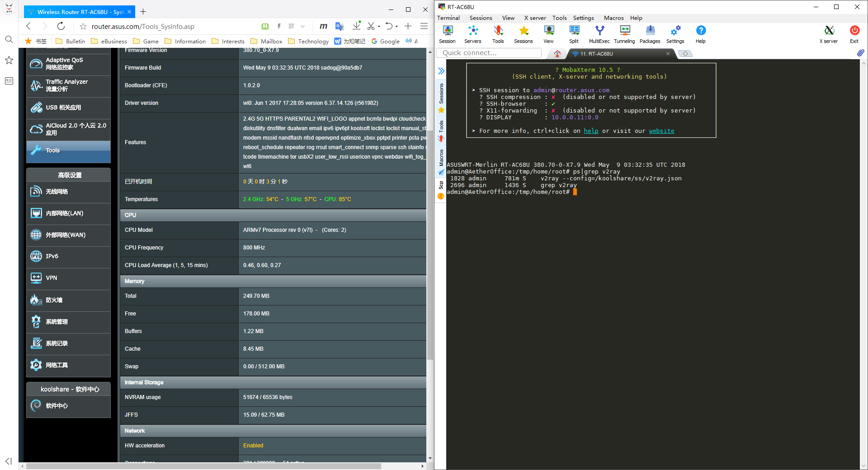Bookmark this page with star icon
868x470 pixels.
click(83, 27)
